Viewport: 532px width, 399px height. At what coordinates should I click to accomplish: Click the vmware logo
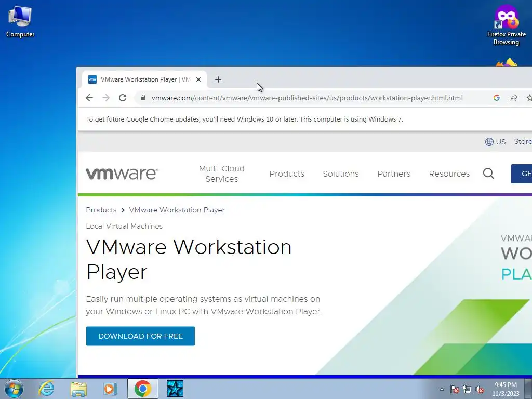coord(122,174)
